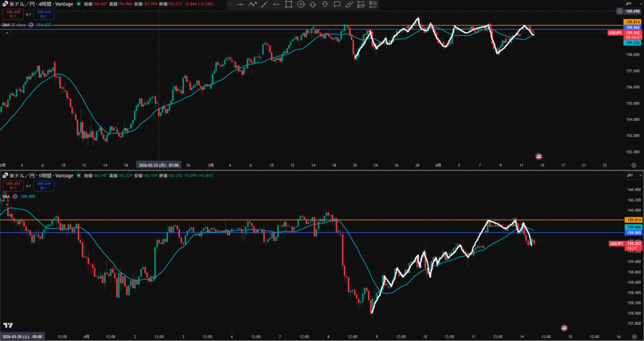Collapse indicator legend on the 1-hour chart
This screenshot has width=644, height=341.
coord(6,204)
